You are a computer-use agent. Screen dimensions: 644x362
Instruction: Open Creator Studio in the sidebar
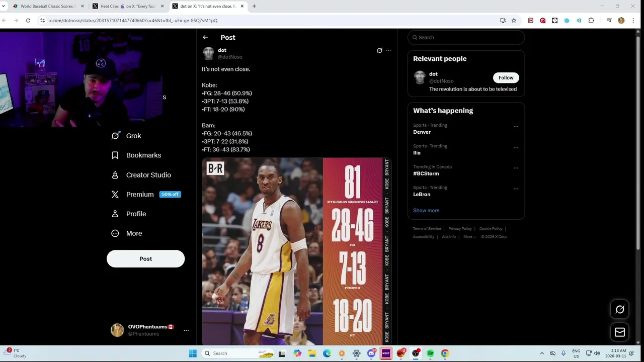(141, 175)
